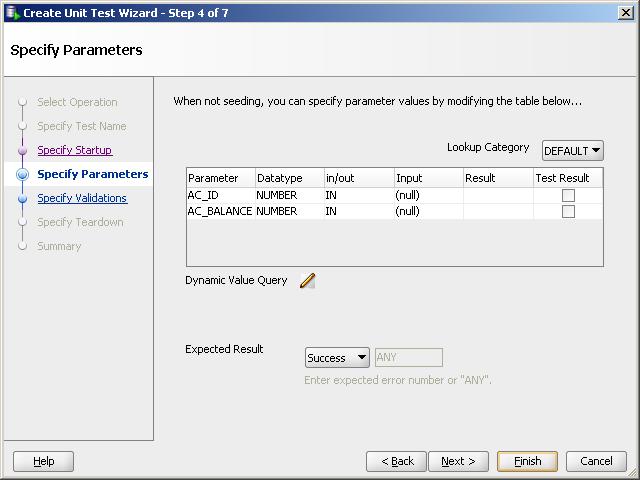Click the Summary step
The image size is (640, 480).
coord(59,246)
